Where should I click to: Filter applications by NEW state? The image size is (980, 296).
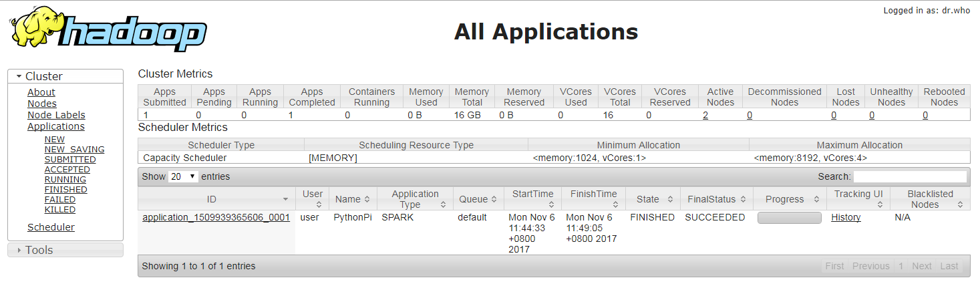click(55, 140)
